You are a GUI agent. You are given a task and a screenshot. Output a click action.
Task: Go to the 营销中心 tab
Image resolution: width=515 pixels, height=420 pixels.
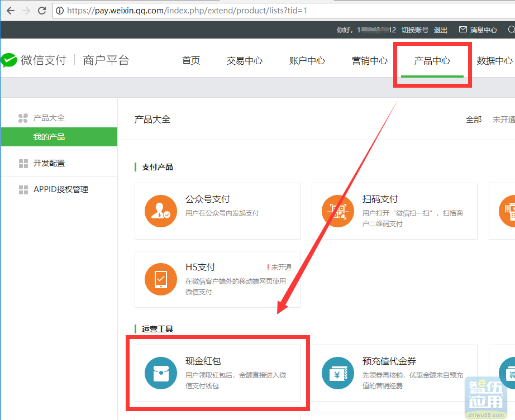click(x=370, y=60)
